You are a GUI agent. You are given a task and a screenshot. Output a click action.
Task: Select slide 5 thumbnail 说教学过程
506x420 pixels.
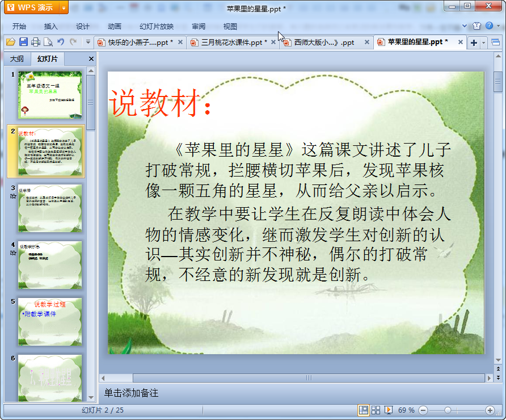click(x=50, y=322)
